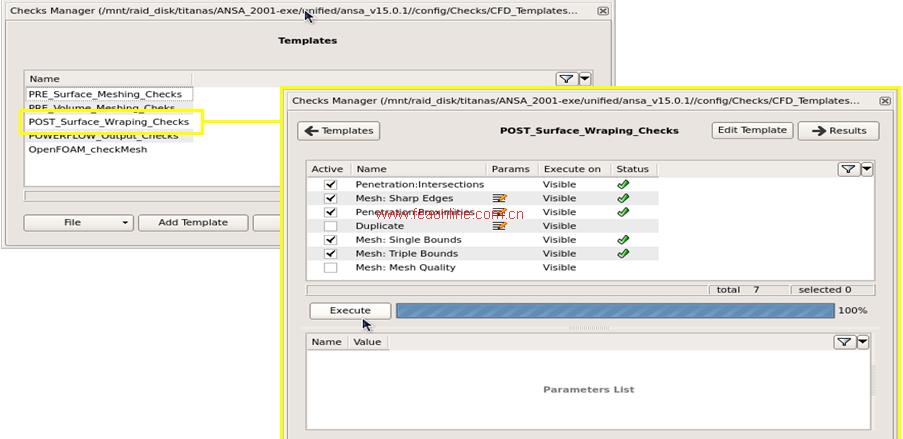Expand the dropdown arrow beside the Parameters List filter
903x439 pixels.
[x=863, y=342]
